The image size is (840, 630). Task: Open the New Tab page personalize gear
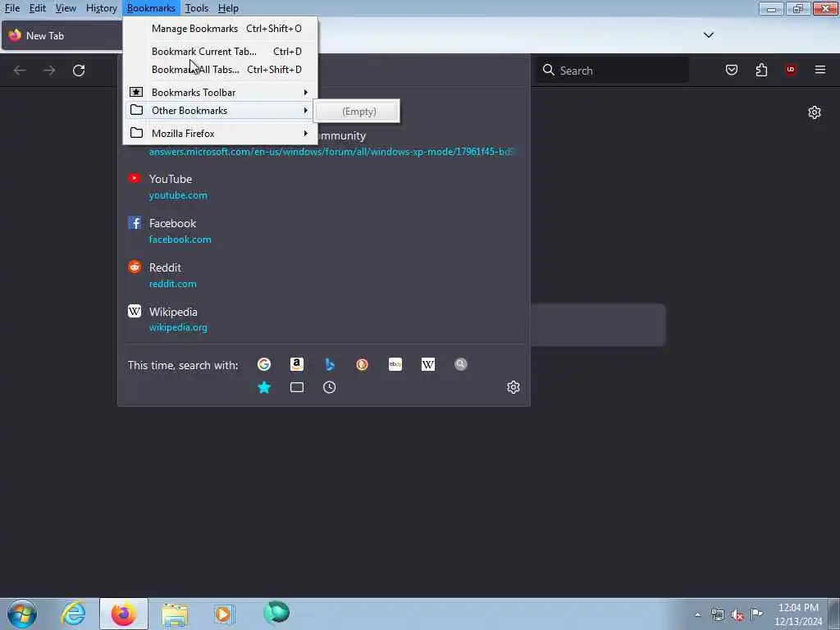815,112
